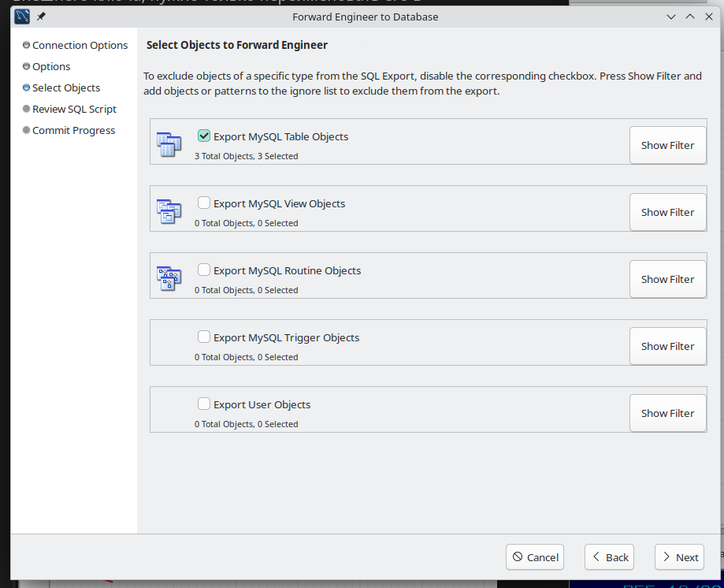Image resolution: width=724 pixels, height=588 pixels.
Task: Click the MySQL View Objects icon
Action: pyautogui.click(x=169, y=211)
